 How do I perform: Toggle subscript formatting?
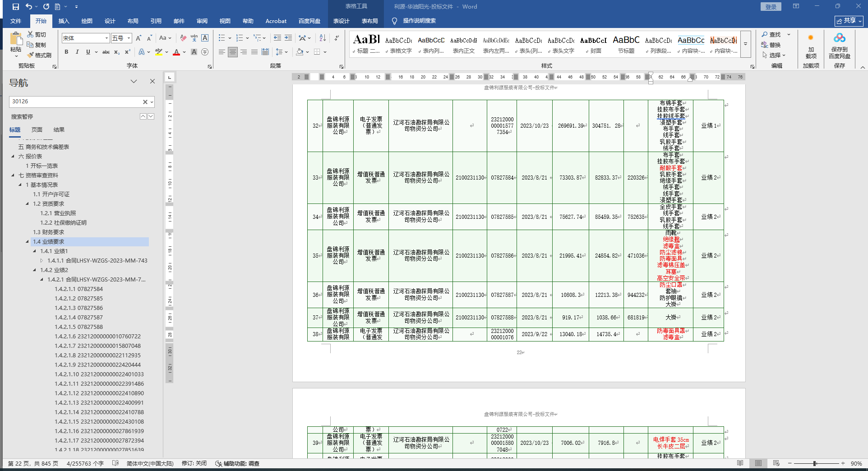(x=117, y=52)
